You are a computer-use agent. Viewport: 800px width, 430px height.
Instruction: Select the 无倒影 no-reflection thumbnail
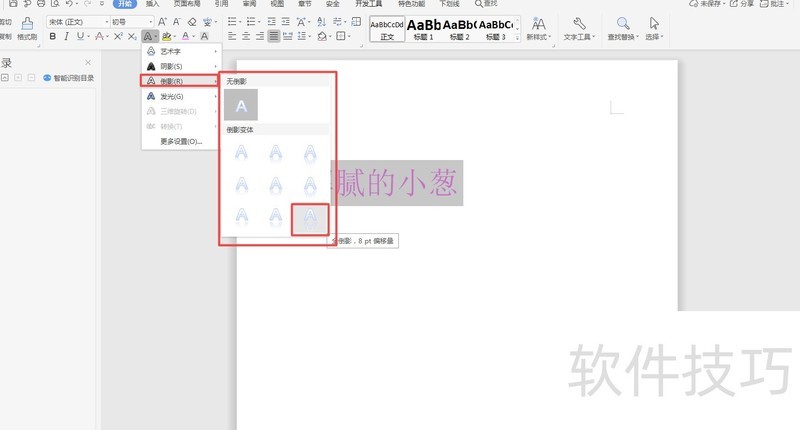[241, 105]
